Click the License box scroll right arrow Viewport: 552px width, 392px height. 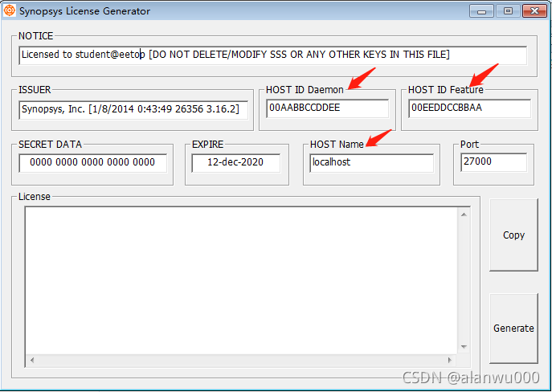[x=450, y=361]
